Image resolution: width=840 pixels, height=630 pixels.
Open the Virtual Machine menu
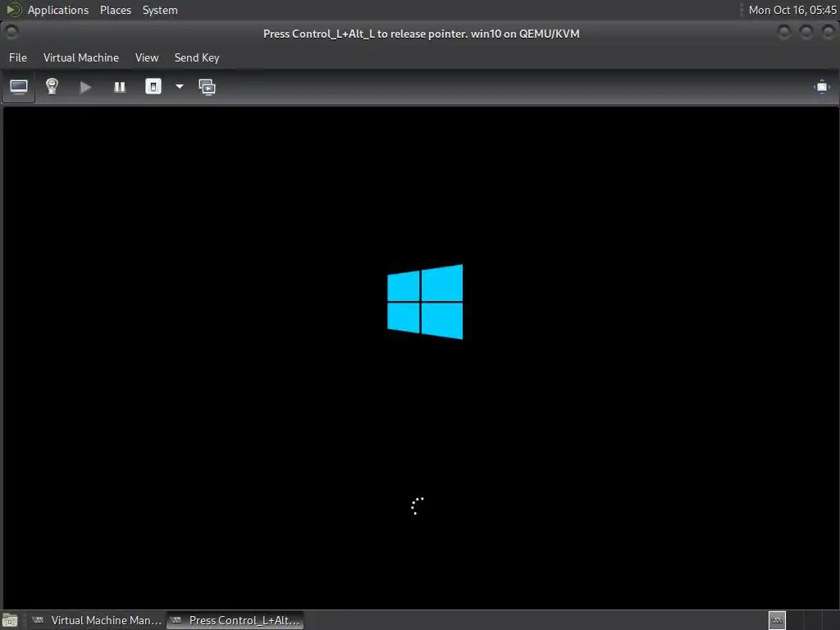click(81, 58)
